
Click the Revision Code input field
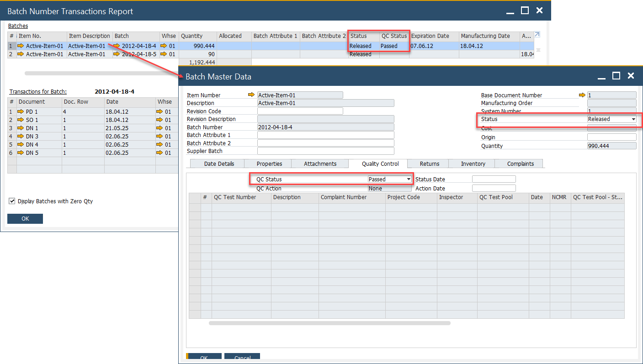point(300,111)
